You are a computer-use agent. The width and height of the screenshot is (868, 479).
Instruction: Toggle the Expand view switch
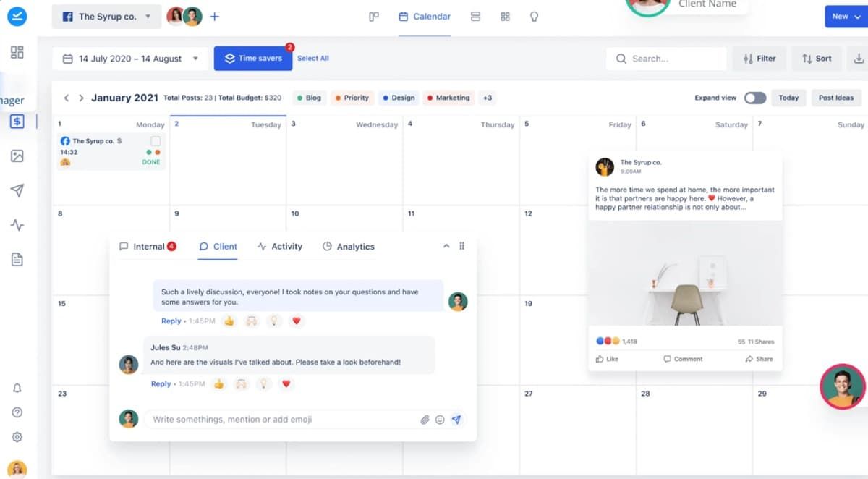(x=754, y=98)
